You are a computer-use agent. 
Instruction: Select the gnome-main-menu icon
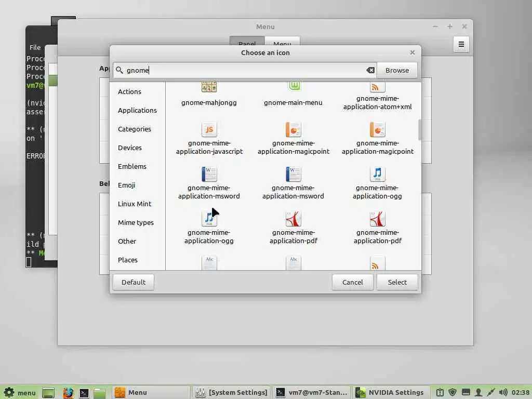pyautogui.click(x=293, y=95)
